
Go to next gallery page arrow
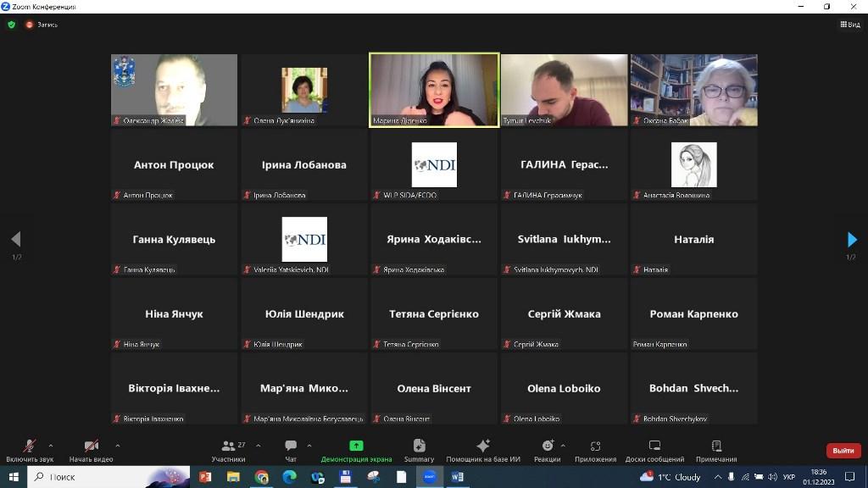pyautogui.click(x=852, y=240)
